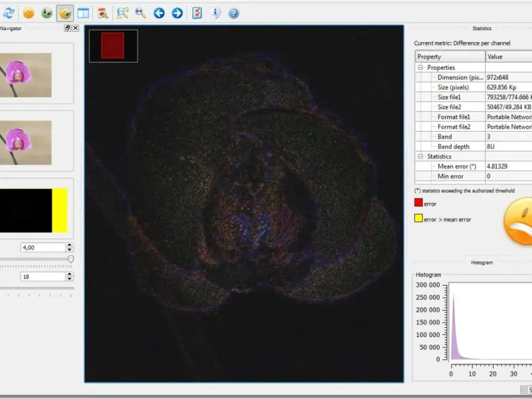Click the slider handle below the 4,00 field
532x399 pixels.
coord(70,259)
